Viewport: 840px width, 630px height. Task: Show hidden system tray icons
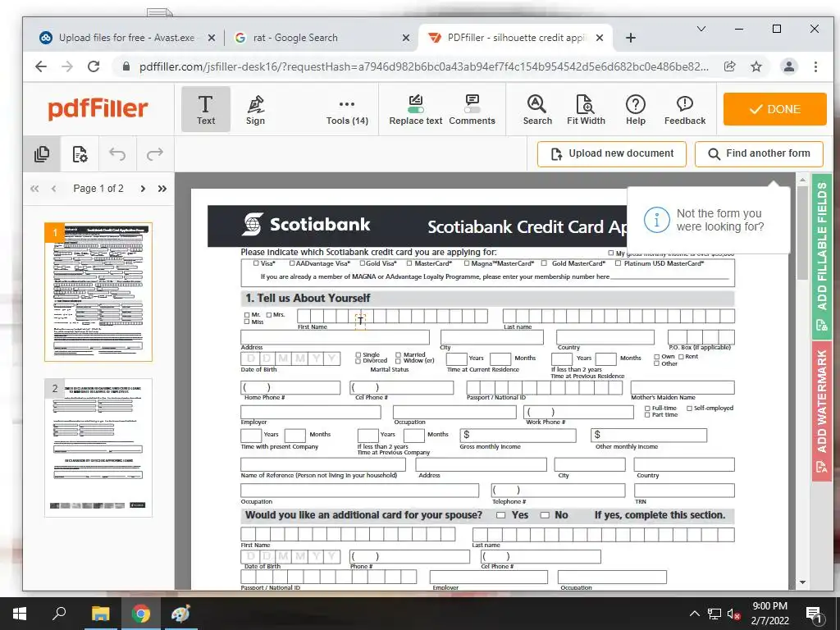click(694, 614)
